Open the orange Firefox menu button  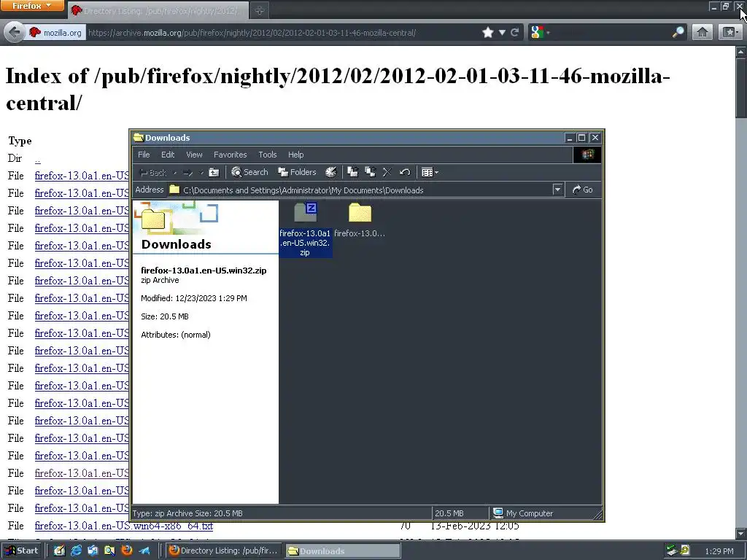coord(32,6)
